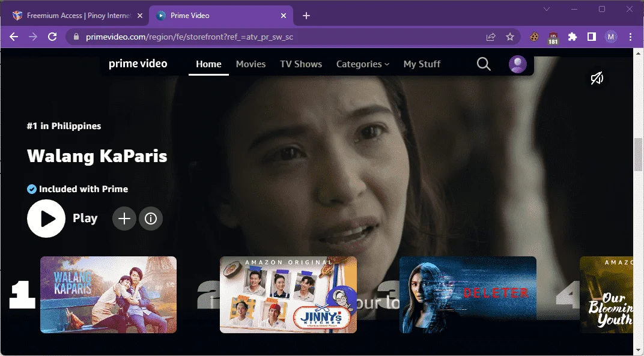644x356 pixels.
Task: Select the Deleter thumbnail
Action: (x=468, y=294)
